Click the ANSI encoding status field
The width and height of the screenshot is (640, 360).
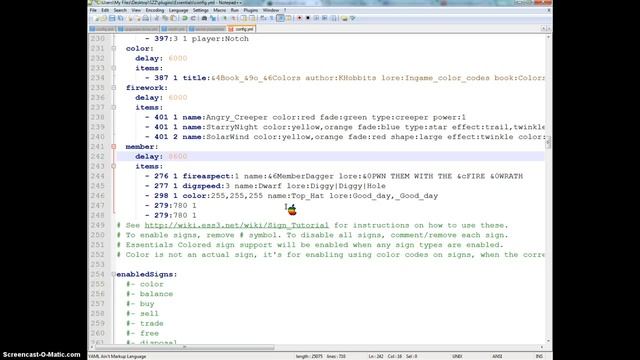point(497,356)
